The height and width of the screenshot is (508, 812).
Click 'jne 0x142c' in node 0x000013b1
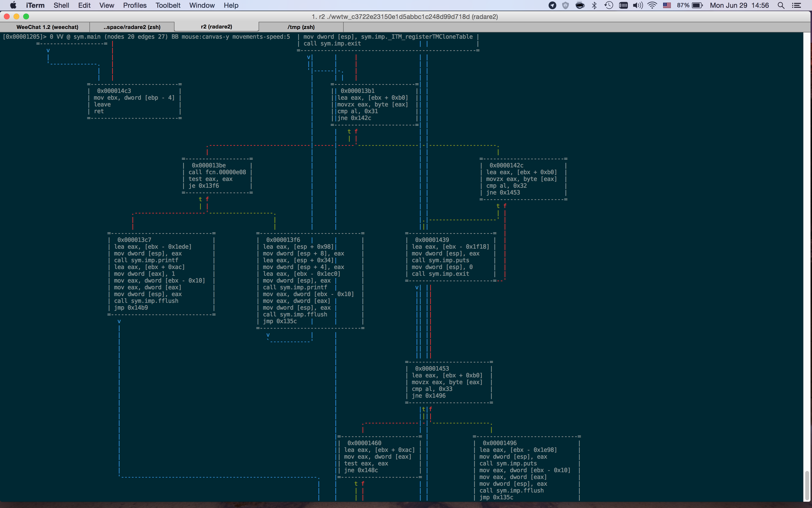tap(354, 118)
